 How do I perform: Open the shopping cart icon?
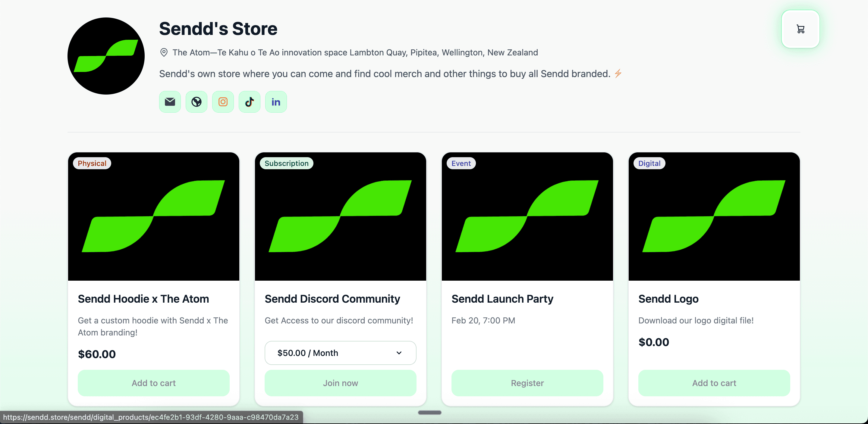pos(800,29)
